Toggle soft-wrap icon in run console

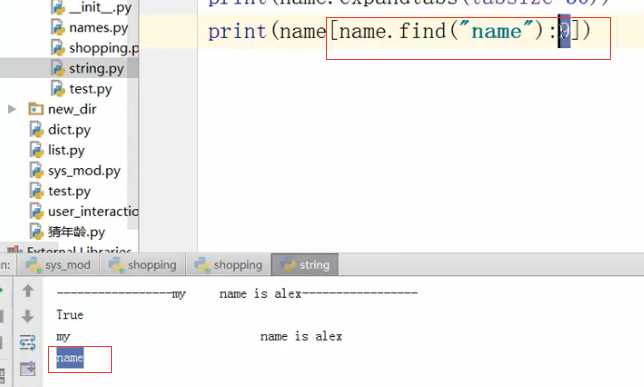click(x=28, y=343)
